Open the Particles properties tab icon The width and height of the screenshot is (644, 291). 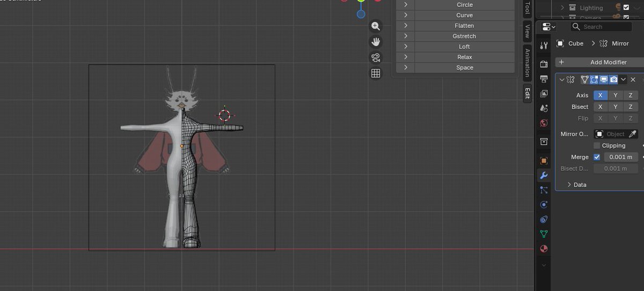click(544, 190)
